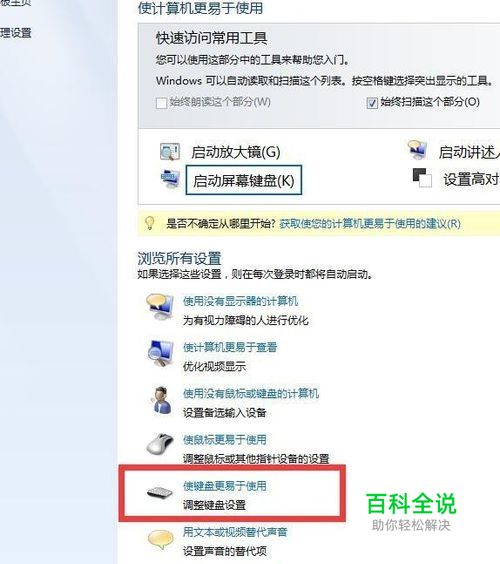Screen dimensions: 500x564
Task: Click the Narrator icon beside 启动讲述人
Action: coord(418,150)
